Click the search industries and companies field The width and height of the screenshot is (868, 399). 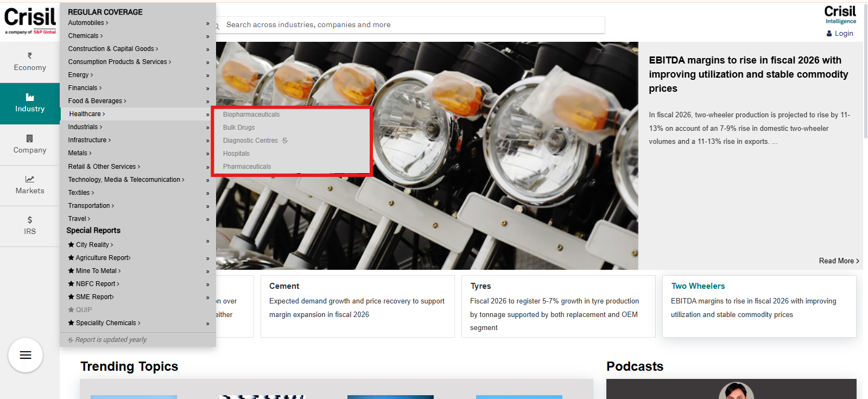[x=413, y=25]
